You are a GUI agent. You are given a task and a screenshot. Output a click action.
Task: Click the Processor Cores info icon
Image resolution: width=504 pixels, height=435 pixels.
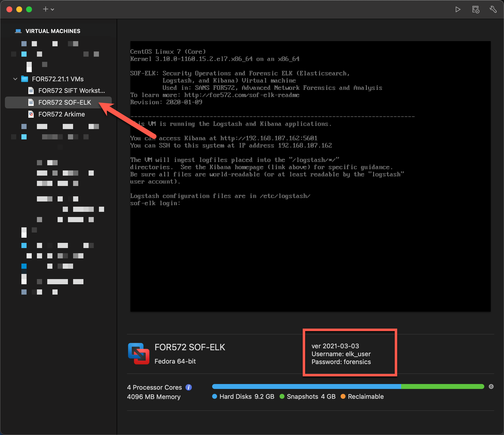coord(189,387)
